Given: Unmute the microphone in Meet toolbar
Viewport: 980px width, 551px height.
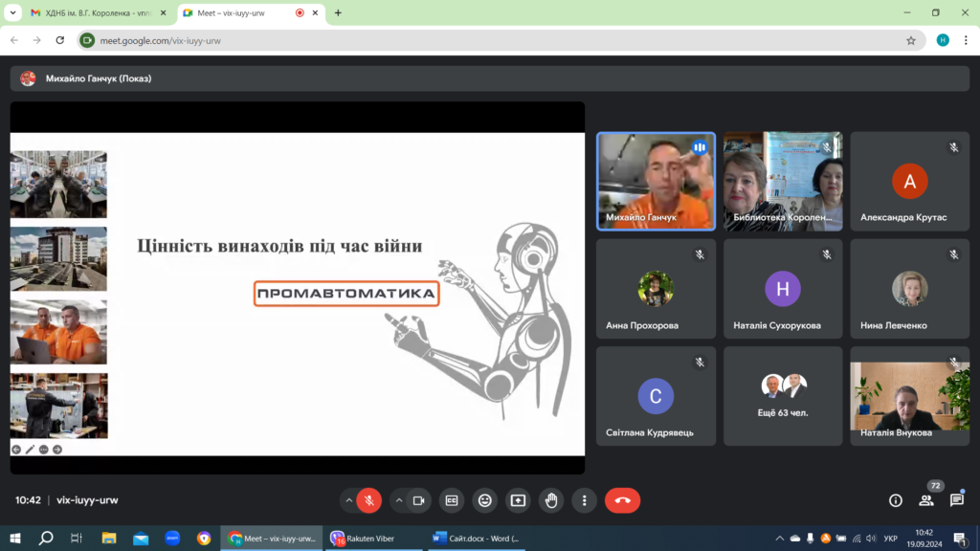Looking at the screenshot, I should click(x=368, y=500).
